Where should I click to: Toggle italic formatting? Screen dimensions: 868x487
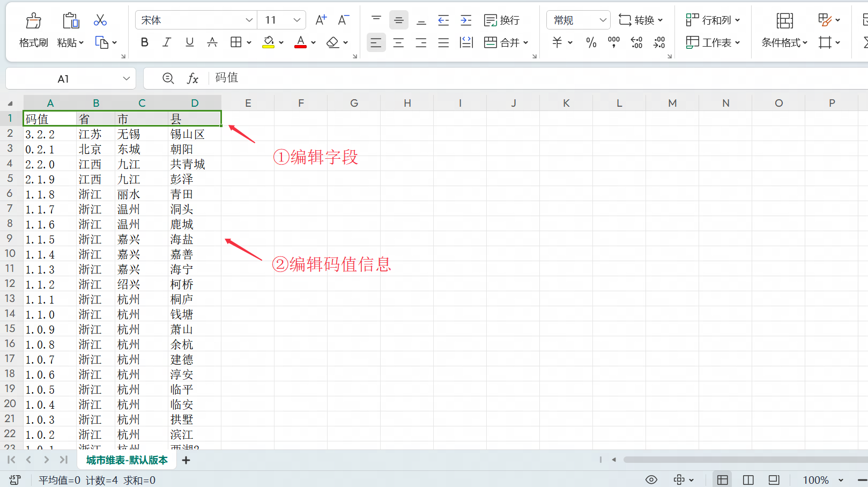click(x=167, y=42)
